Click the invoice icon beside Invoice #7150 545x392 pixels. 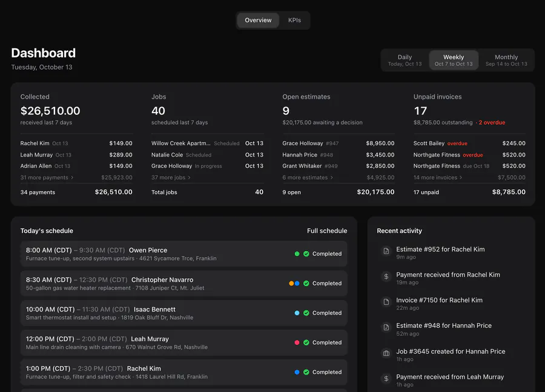point(386,302)
